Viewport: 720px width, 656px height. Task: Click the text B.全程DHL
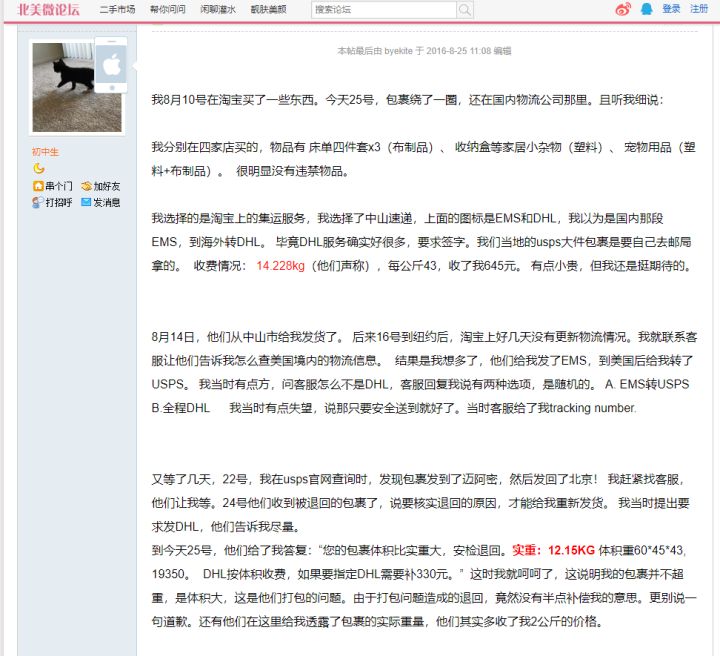pyautogui.click(x=180, y=408)
